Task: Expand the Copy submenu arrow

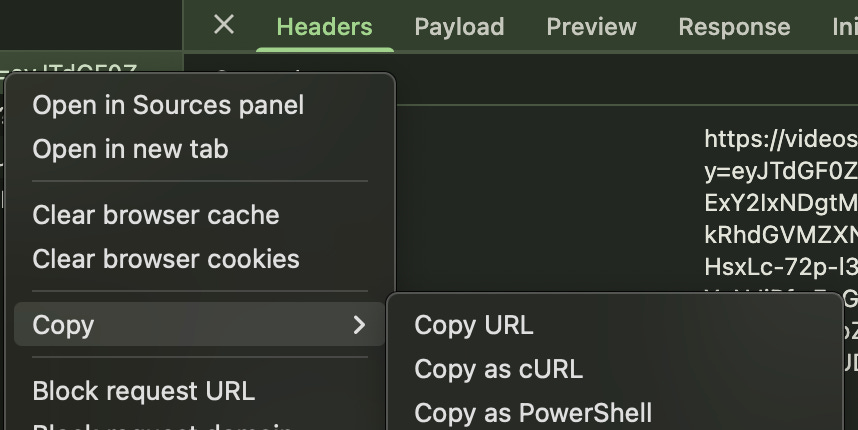Action: pos(359,325)
